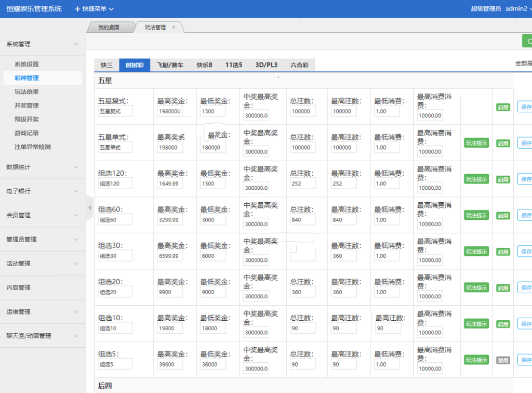
Task: Expand the 内容管理 sidebar section
Action: [x=43, y=287]
